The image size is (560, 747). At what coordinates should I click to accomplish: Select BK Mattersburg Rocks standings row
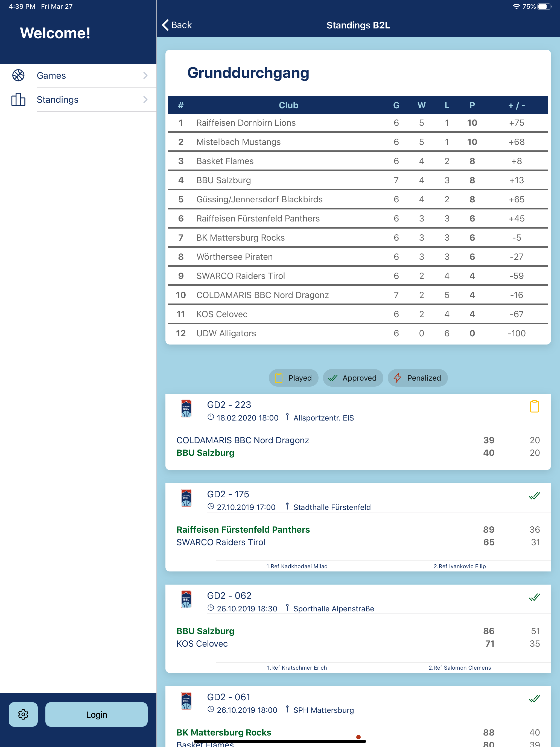[x=358, y=237]
